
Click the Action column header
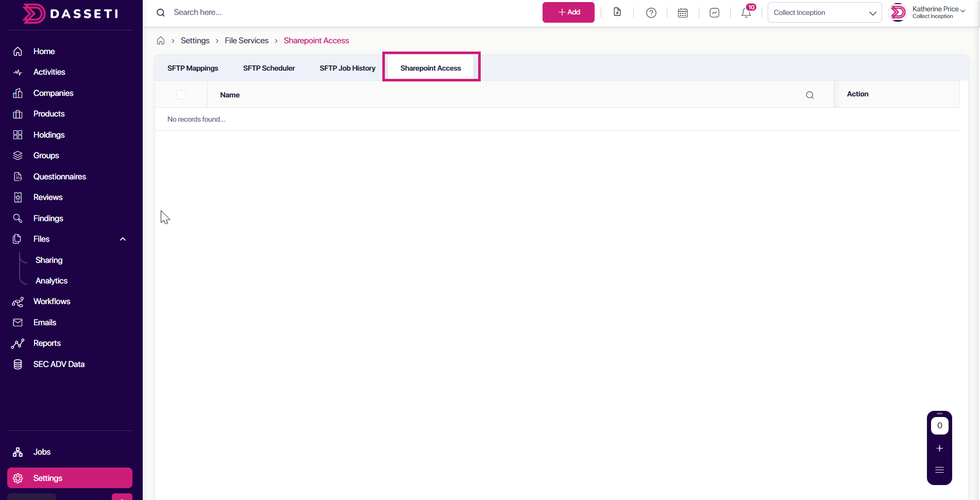pos(858,94)
